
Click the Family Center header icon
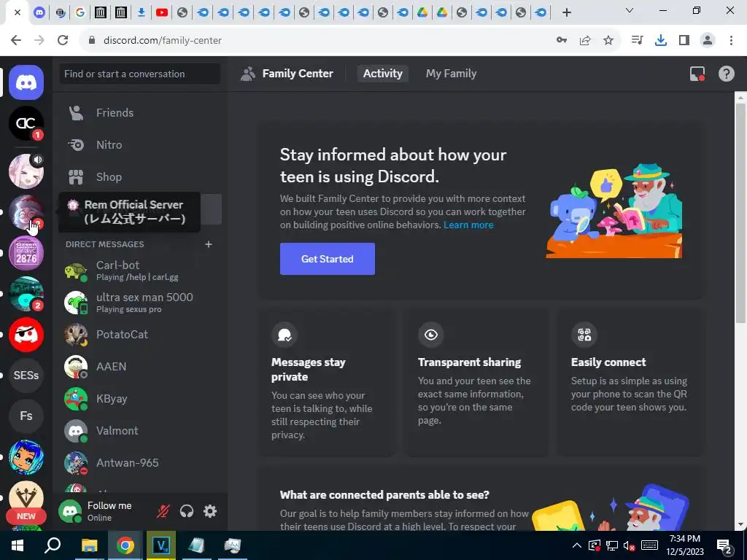(x=248, y=74)
